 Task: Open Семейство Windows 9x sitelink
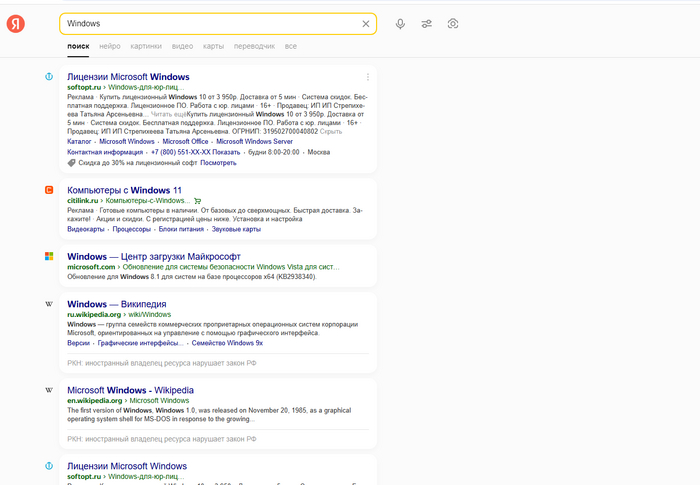227,343
